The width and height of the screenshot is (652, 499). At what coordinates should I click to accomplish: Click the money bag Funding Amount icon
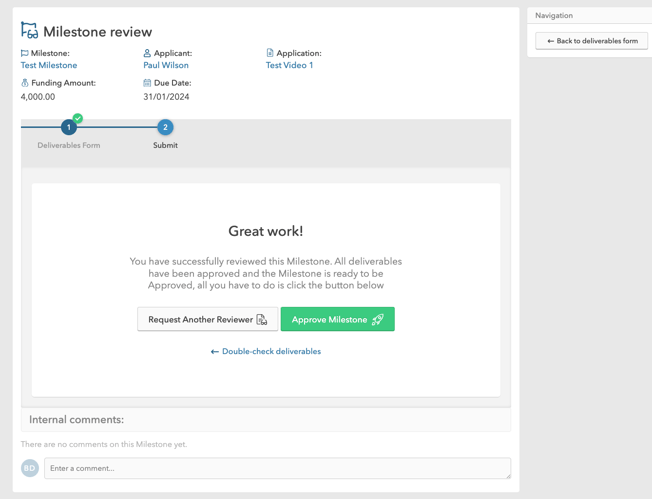coord(25,83)
